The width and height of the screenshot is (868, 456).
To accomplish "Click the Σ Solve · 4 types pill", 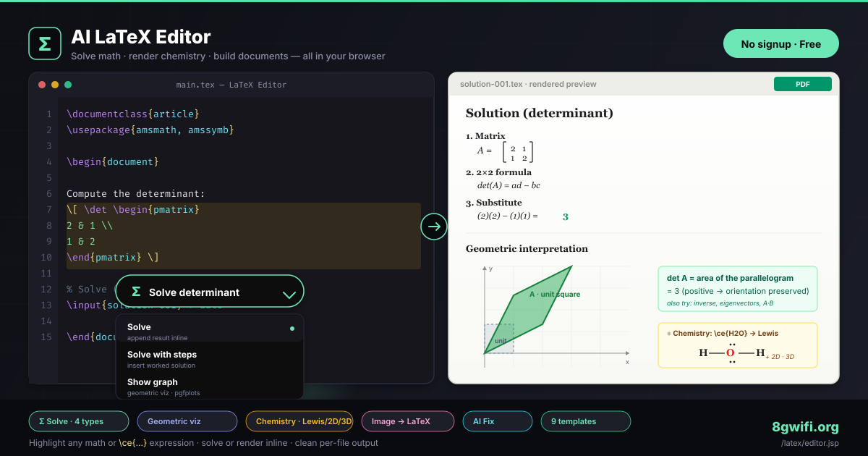I will 79,421.
